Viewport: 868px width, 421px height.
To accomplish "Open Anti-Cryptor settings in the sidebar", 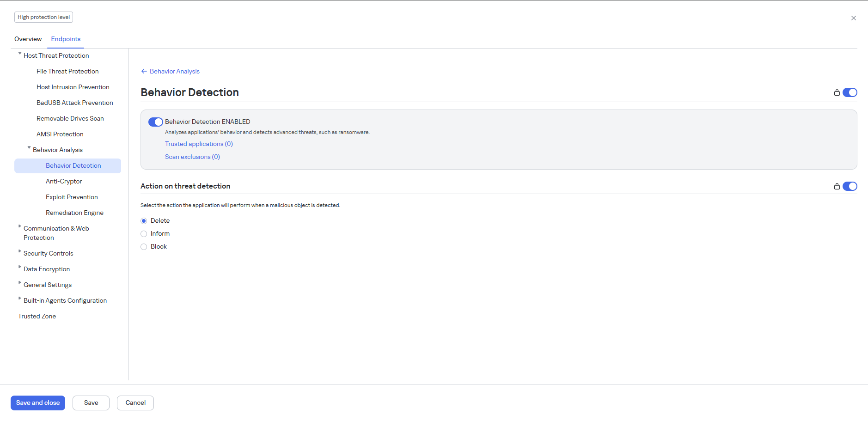I will pyautogui.click(x=64, y=182).
